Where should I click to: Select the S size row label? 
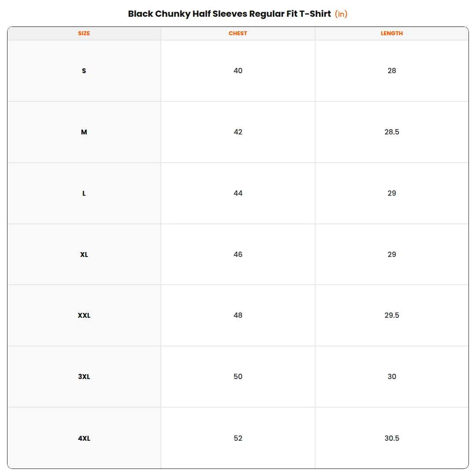[x=84, y=71]
